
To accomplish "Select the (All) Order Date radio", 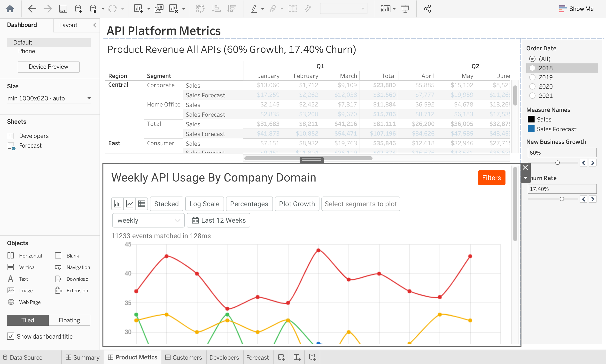I will (532, 59).
